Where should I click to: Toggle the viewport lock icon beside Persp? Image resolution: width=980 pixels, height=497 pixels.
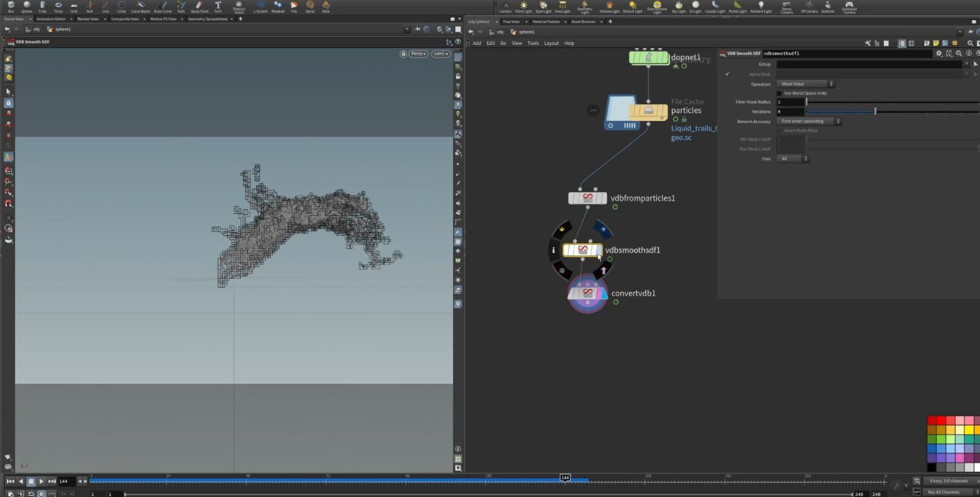pos(403,54)
